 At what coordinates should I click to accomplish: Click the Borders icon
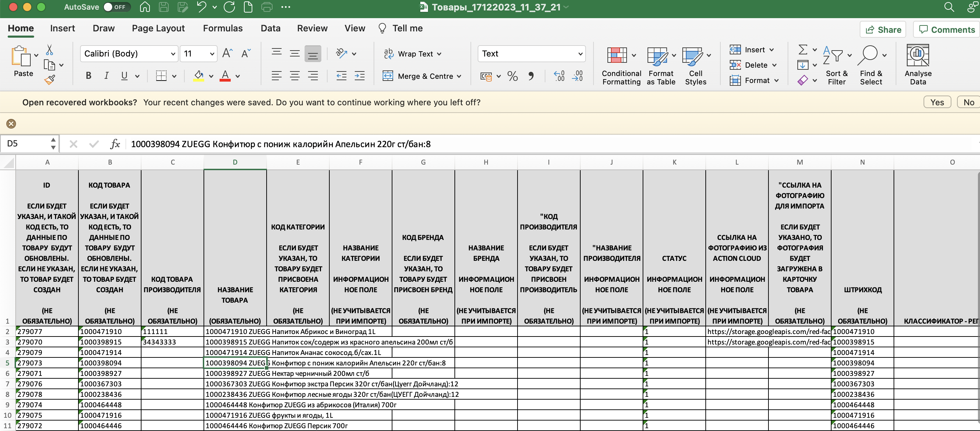tap(161, 76)
